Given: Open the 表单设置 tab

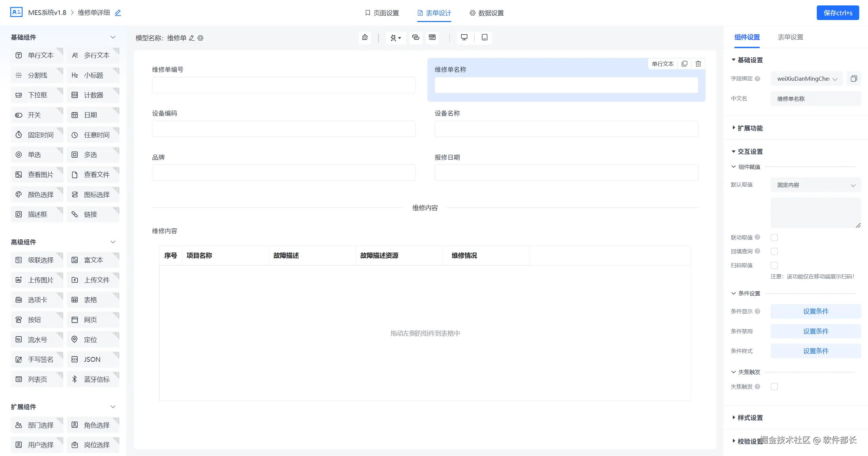Looking at the screenshot, I should [x=790, y=37].
